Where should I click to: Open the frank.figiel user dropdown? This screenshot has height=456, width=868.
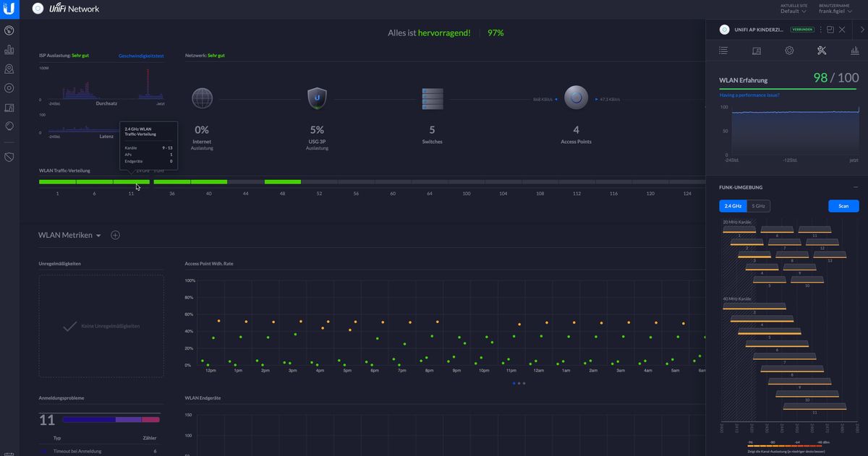tap(835, 11)
